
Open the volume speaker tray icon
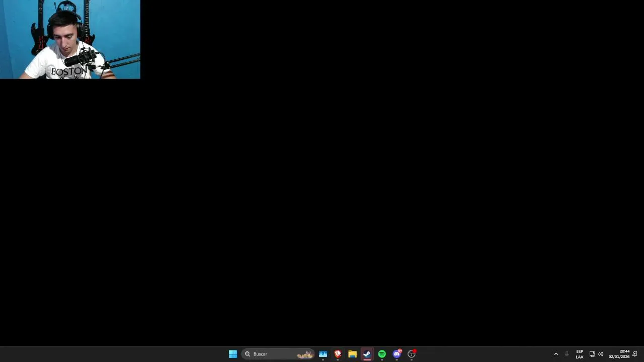[600, 354]
